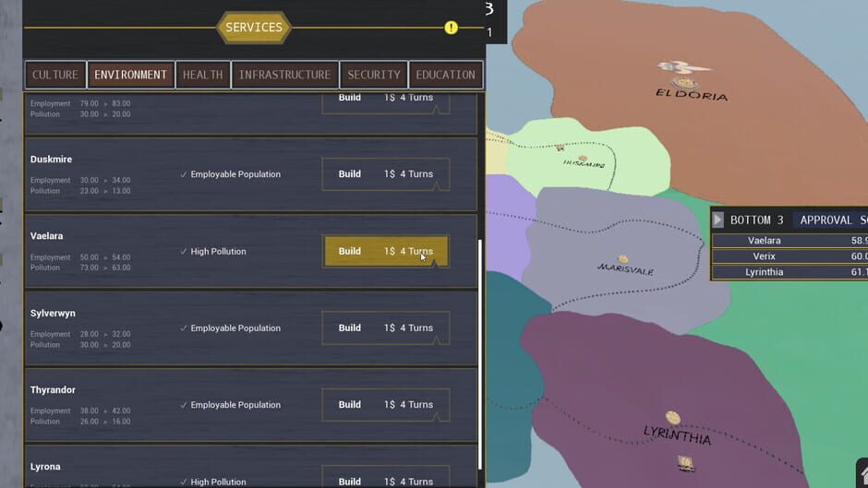Switch to the Health tab

click(x=202, y=75)
